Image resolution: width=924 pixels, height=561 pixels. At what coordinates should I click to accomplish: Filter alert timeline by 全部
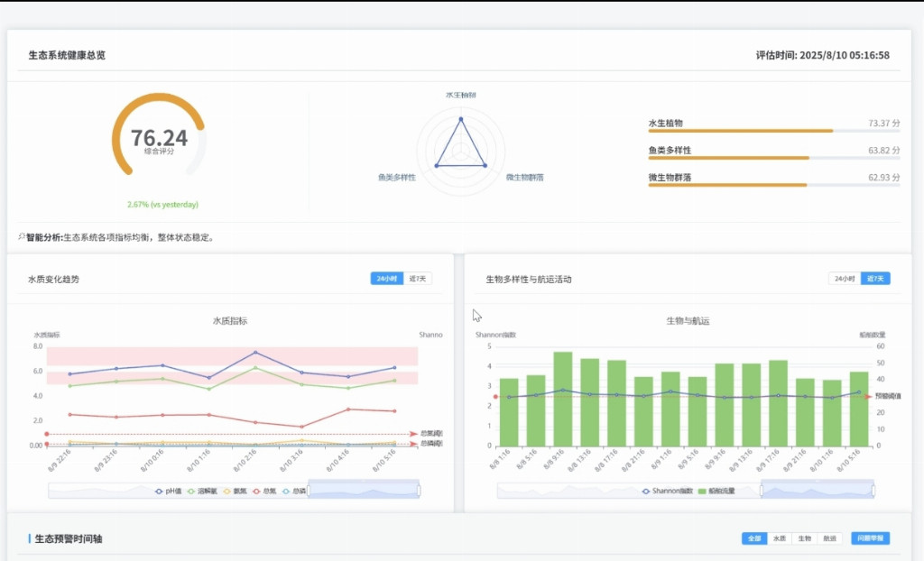[x=753, y=538]
